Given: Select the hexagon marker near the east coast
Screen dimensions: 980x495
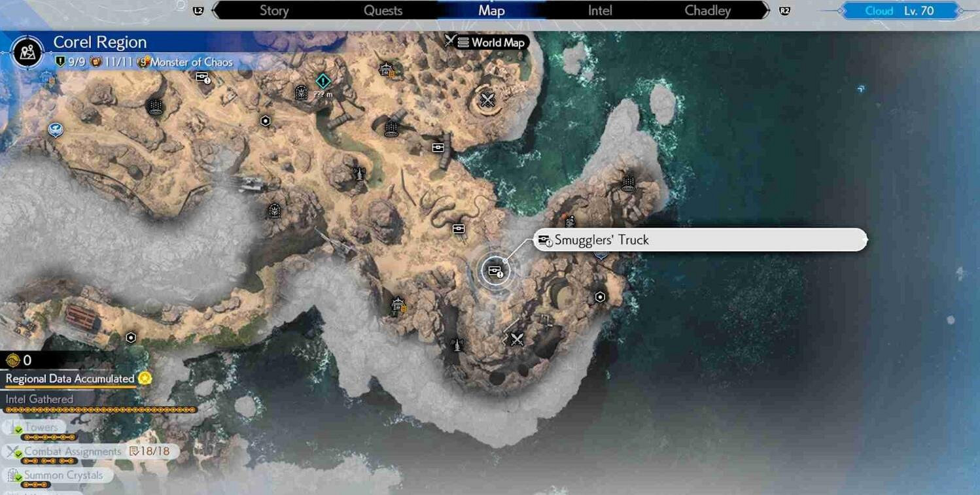Looking at the screenshot, I should coord(600,297).
